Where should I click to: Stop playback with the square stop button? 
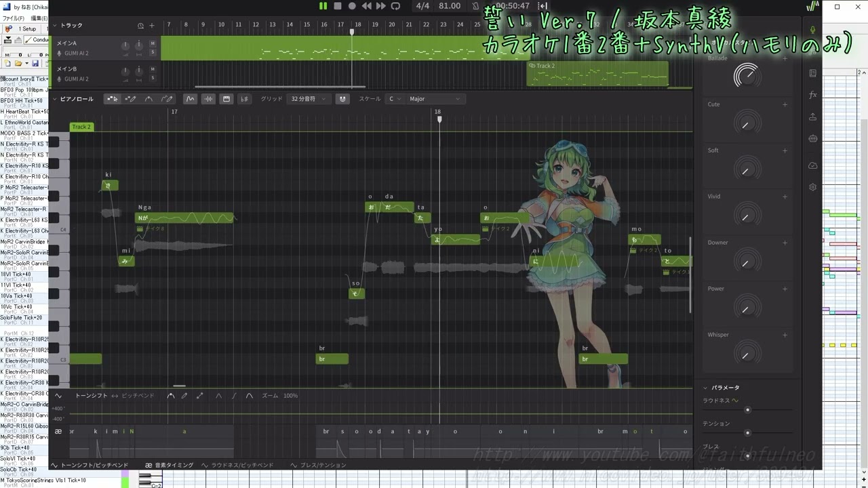coord(338,6)
